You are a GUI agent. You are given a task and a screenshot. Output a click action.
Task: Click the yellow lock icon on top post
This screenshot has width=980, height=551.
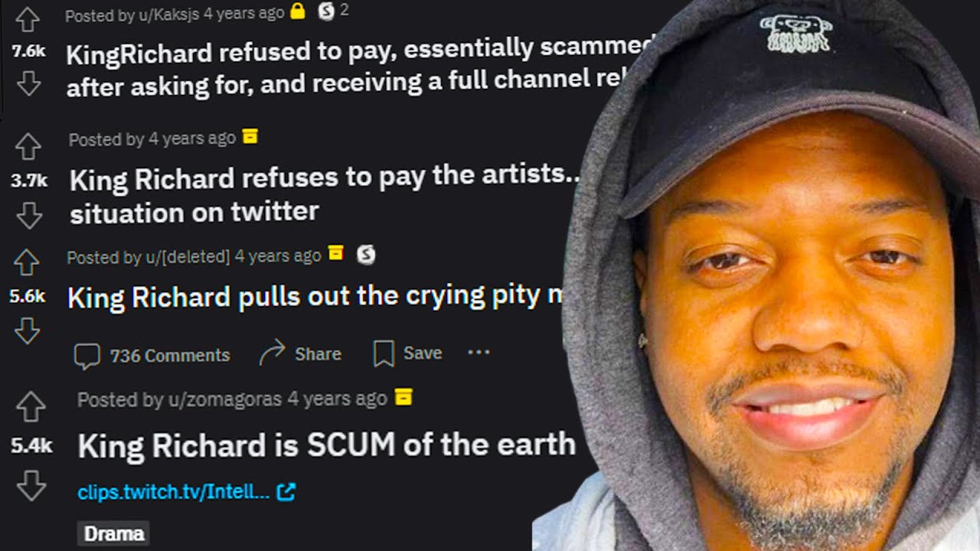[x=298, y=11]
